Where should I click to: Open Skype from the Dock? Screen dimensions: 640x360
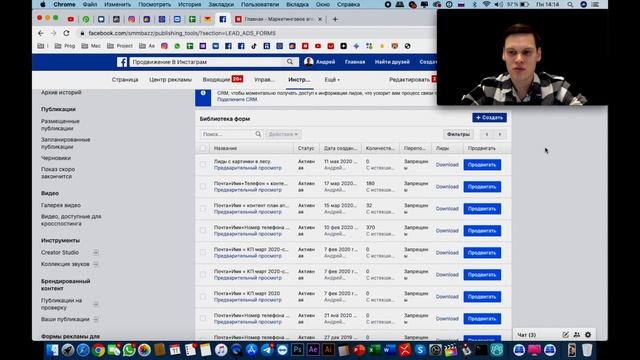(420, 350)
